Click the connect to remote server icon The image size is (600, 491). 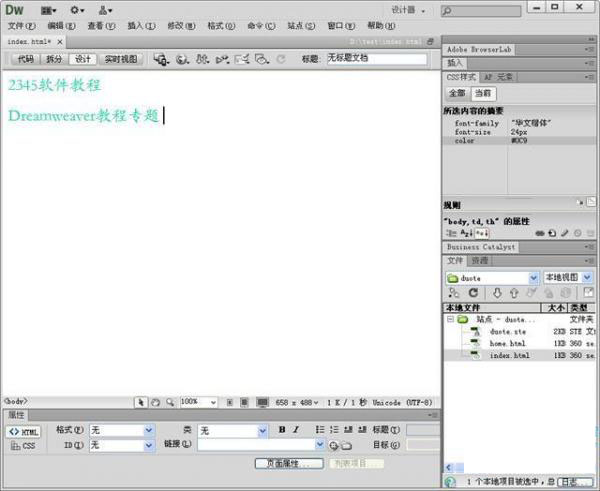pos(454,293)
